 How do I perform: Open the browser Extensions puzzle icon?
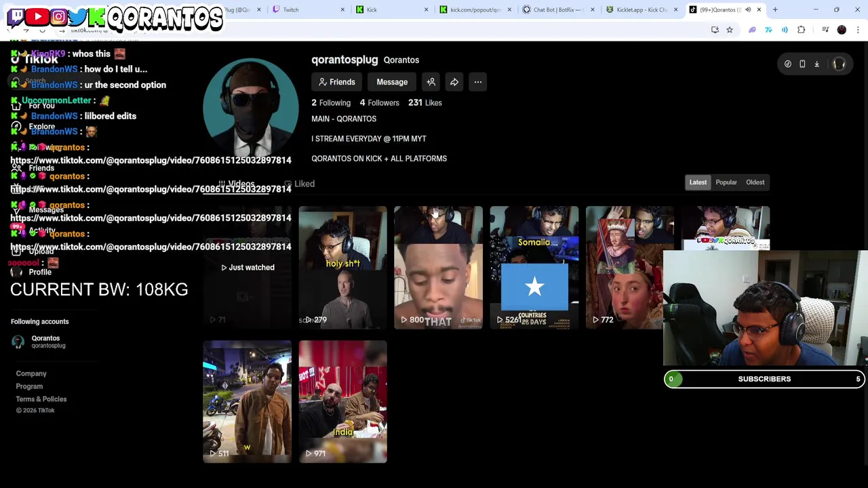click(802, 30)
